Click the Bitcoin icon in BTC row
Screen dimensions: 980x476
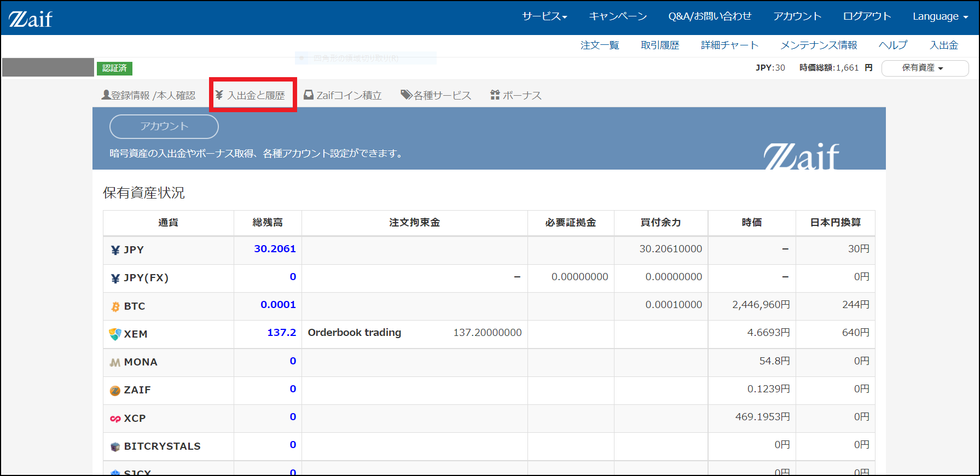(x=115, y=306)
